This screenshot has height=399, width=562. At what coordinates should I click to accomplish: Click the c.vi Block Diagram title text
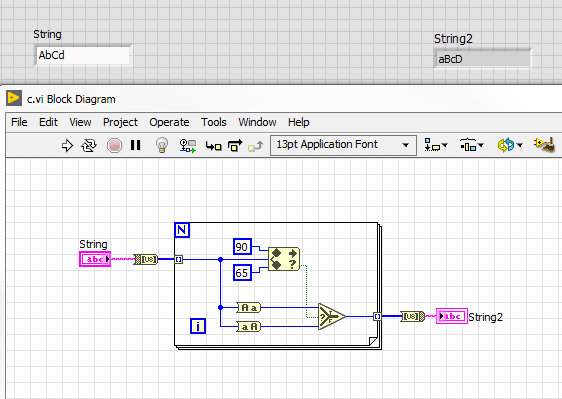click(x=71, y=99)
